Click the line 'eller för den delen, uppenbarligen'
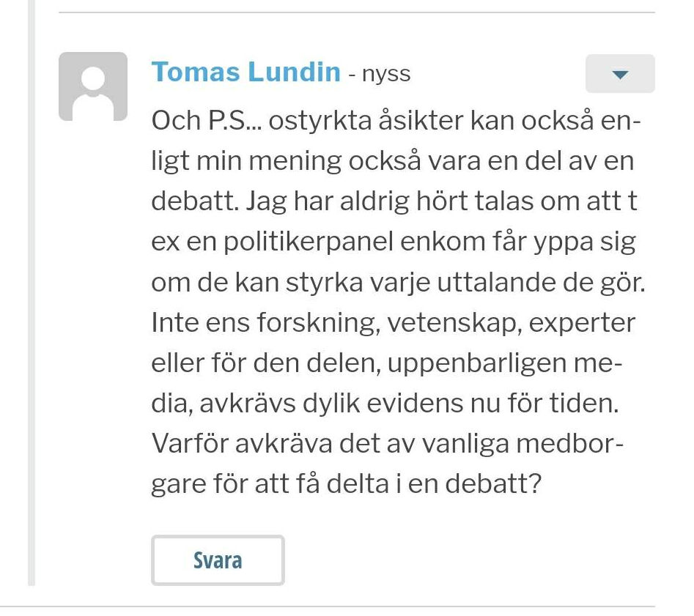Screen dimensions: 694x616 387,363
